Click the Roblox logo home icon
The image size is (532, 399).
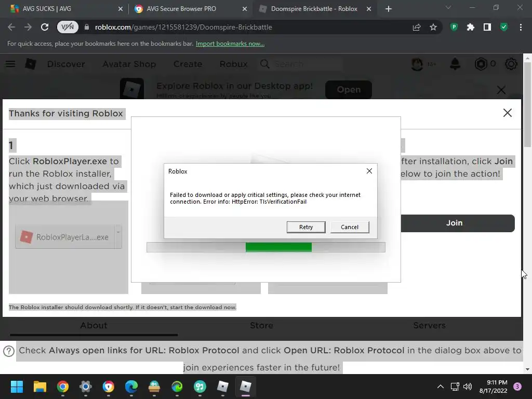click(x=31, y=64)
